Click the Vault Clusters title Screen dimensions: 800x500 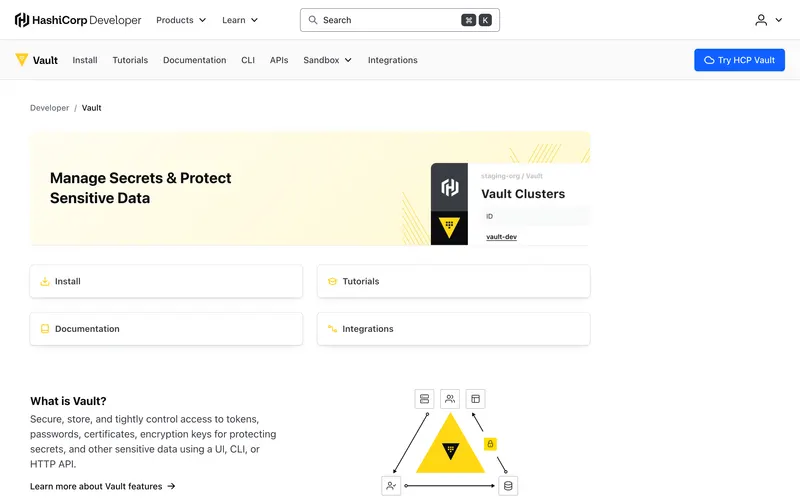point(523,194)
